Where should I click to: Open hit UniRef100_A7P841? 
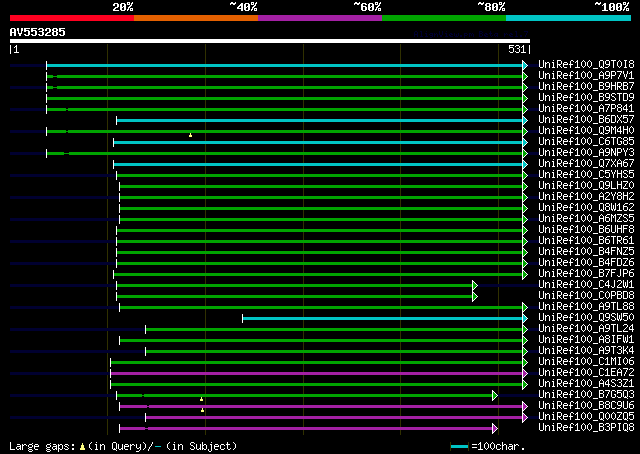586,109
